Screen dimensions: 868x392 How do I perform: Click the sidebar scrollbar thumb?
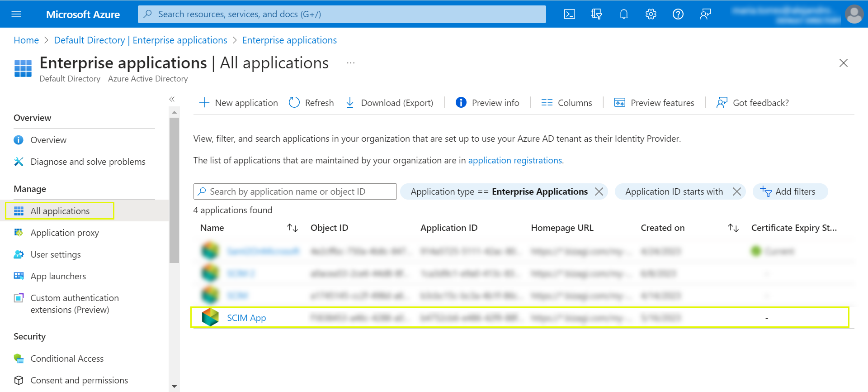174,190
